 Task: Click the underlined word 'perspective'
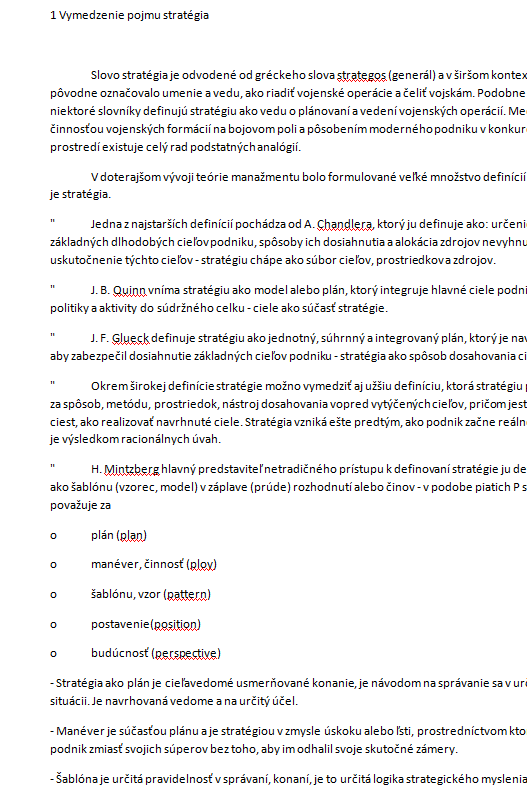click(186, 654)
